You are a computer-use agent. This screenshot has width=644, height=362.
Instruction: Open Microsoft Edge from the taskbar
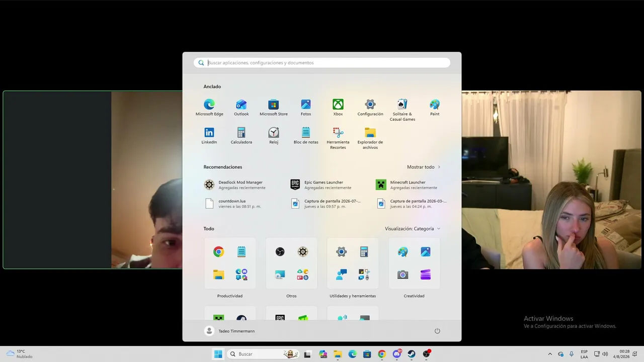point(353,354)
